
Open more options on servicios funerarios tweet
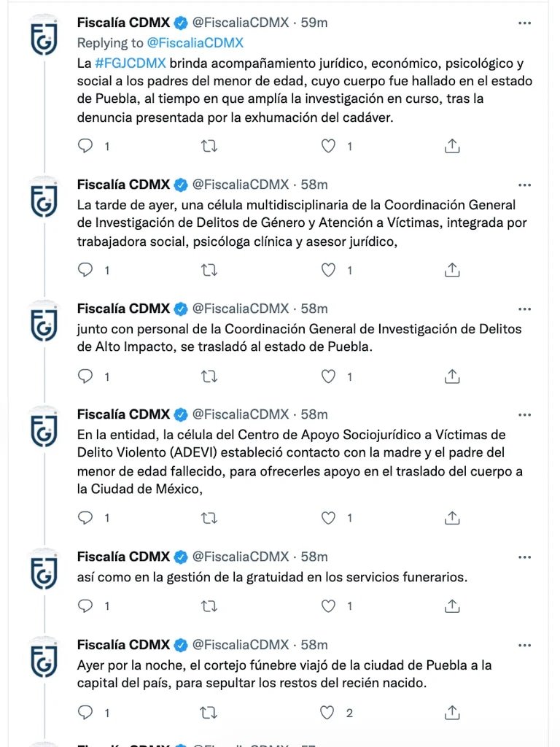pos(524,557)
